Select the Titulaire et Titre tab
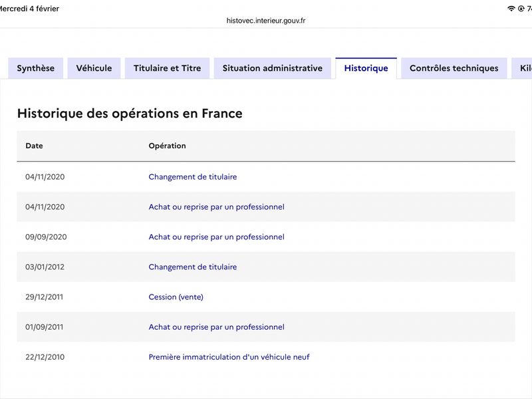 [167, 68]
